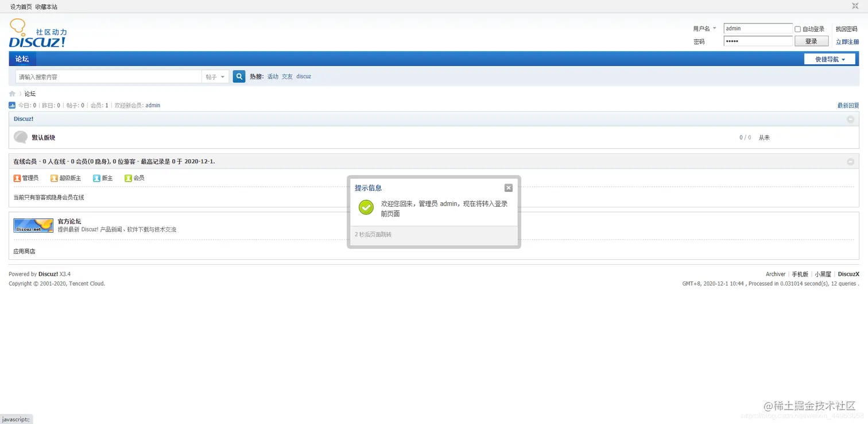The width and height of the screenshot is (868, 424).
Task: Click the 小黑屋 footer link
Action: point(823,274)
